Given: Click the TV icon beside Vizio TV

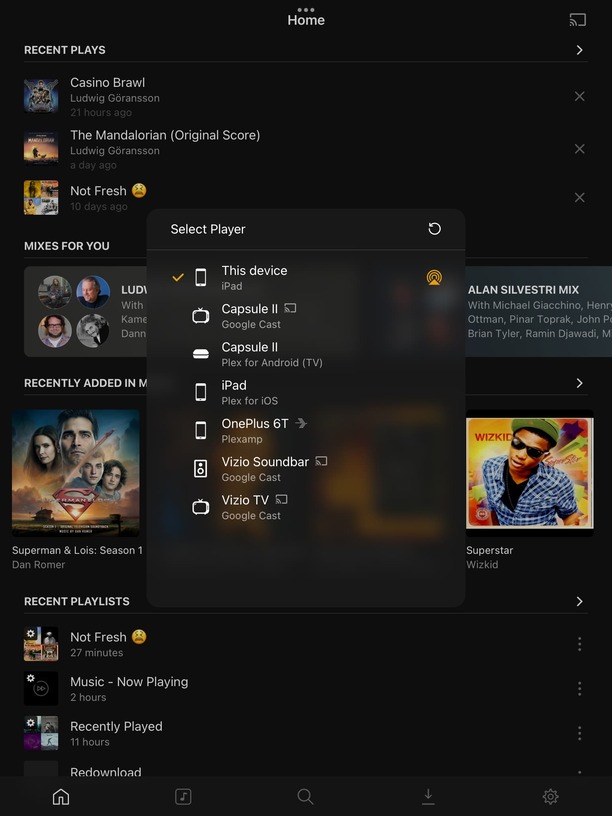Looking at the screenshot, I should coord(200,507).
